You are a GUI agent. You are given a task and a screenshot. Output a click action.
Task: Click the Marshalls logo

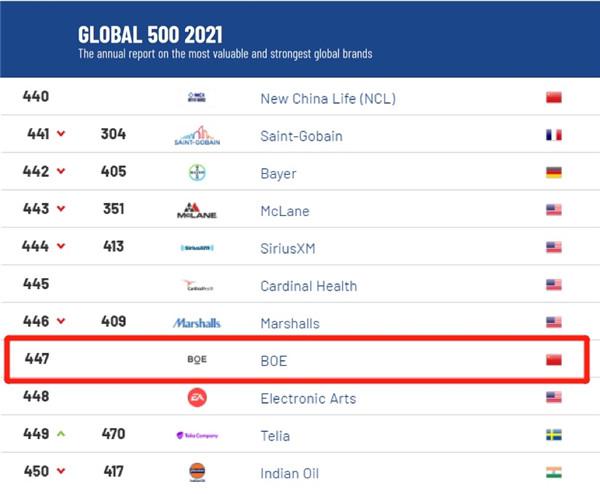(x=197, y=323)
